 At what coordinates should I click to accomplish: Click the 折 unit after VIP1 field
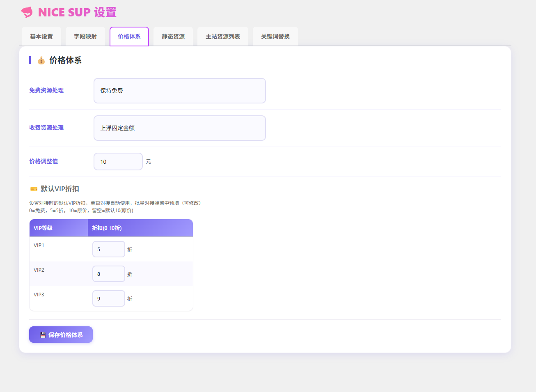point(130,250)
